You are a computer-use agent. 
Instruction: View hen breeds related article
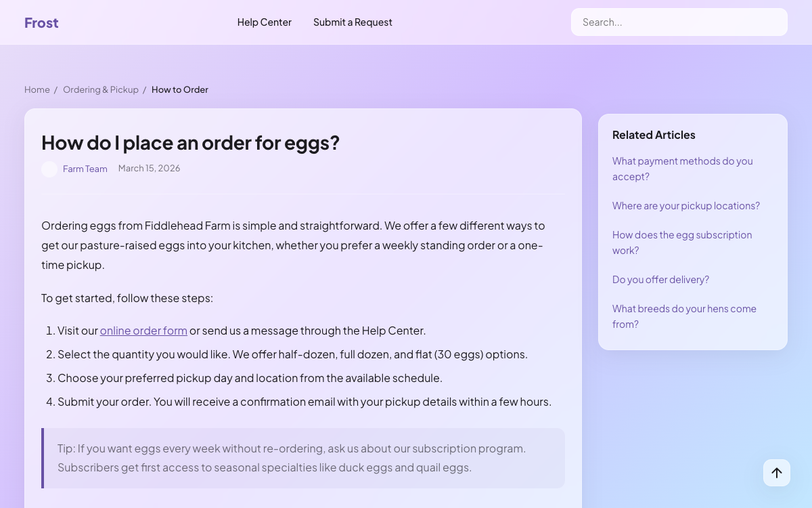(684, 316)
